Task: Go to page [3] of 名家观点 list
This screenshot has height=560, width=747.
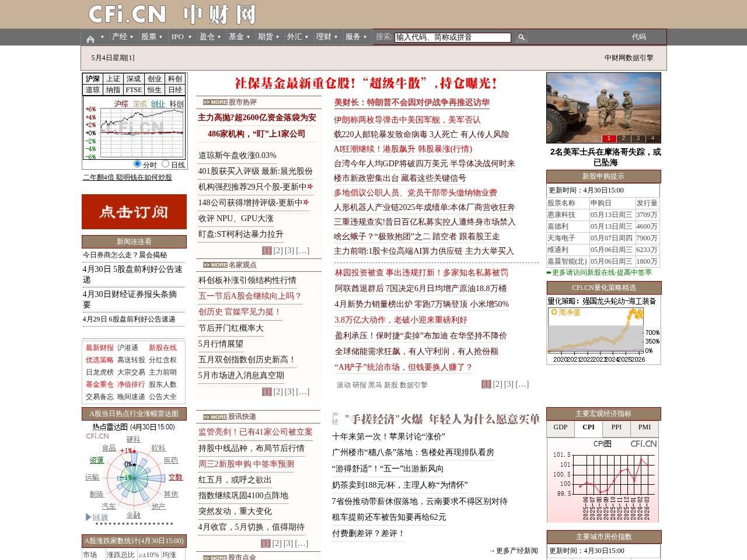Action: pos(289,392)
